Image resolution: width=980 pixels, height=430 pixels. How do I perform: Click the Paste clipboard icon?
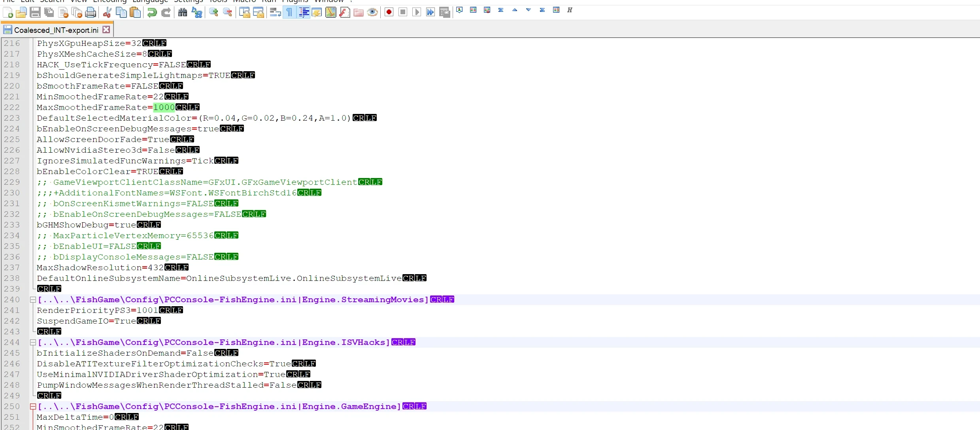[x=136, y=13]
